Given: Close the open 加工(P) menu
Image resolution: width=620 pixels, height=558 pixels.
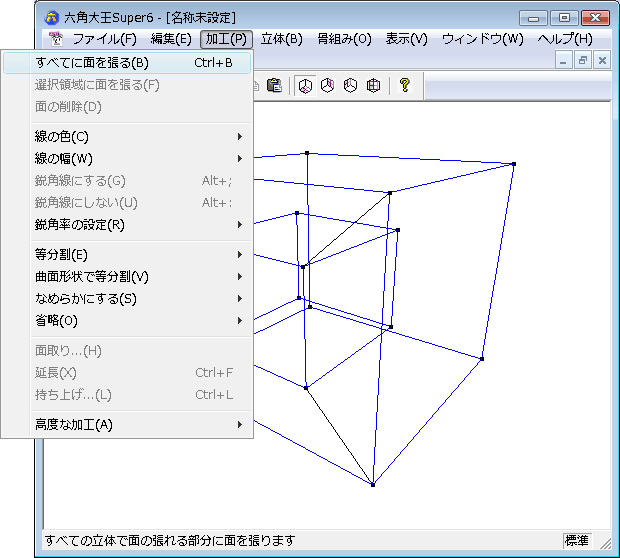Looking at the screenshot, I should point(226,39).
